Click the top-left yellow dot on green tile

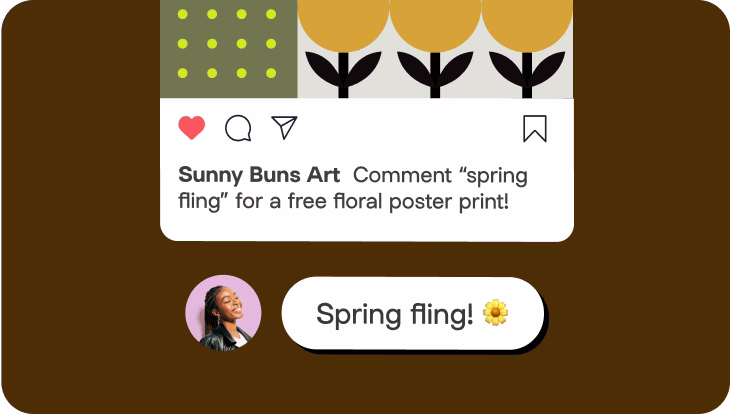(x=182, y=14)
